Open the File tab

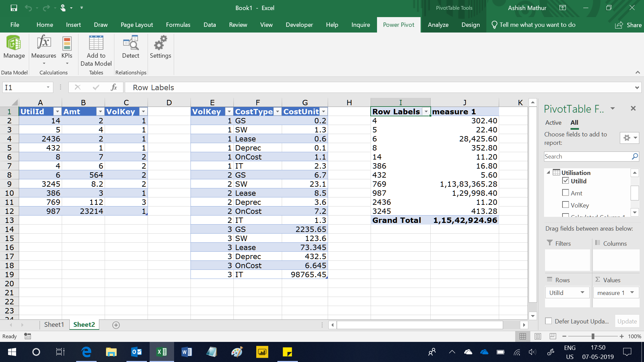[15, 25]
